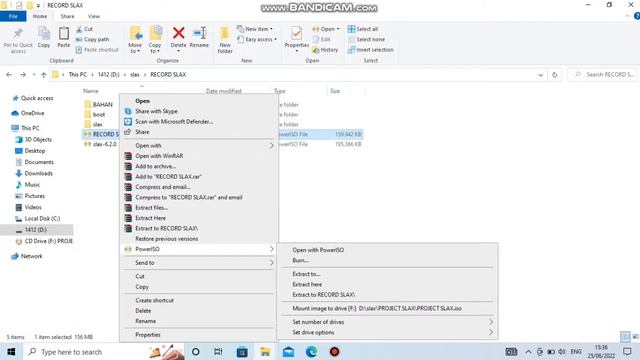Open the Copy to ribbon button
Screen dimensions: 640x360
(x=155, y=40)
